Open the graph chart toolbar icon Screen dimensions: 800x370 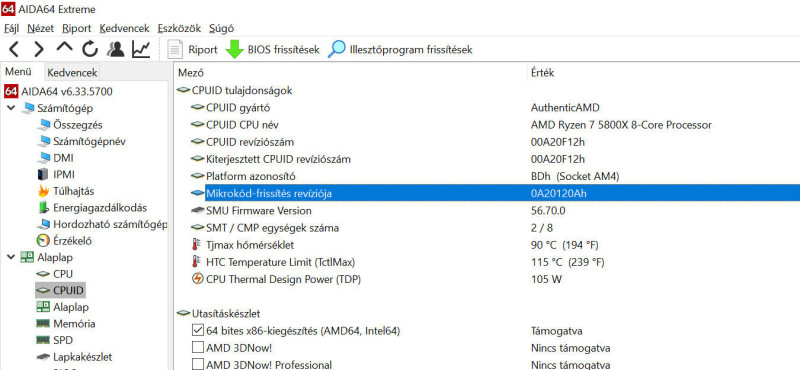141,50
